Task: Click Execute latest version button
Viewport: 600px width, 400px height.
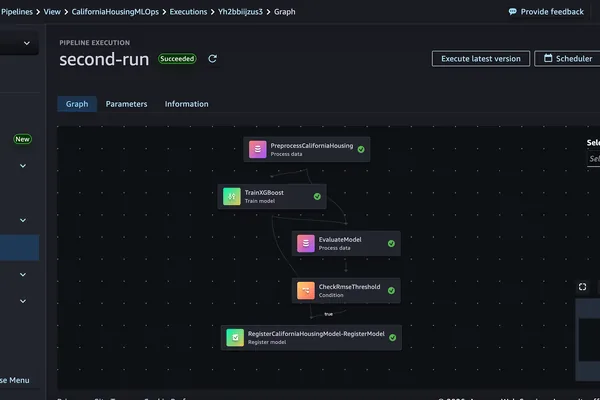Action: click(x=481, y=59)
